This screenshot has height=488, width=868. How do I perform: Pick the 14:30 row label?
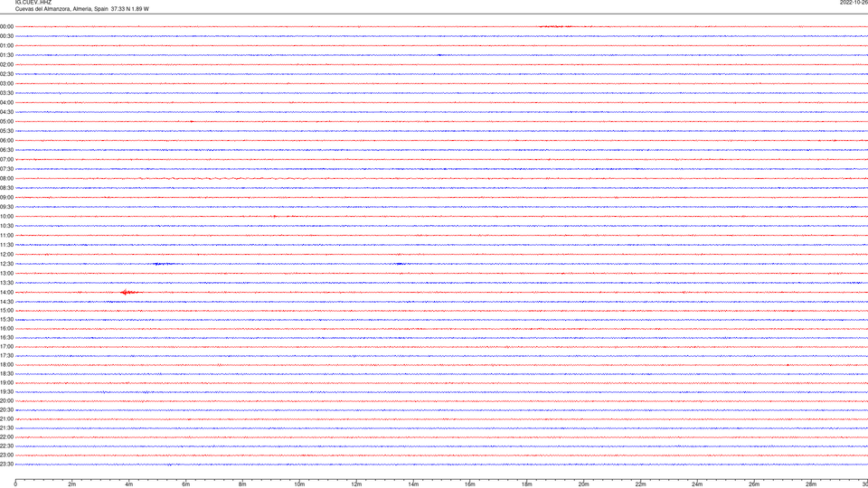tap(6, 302)
